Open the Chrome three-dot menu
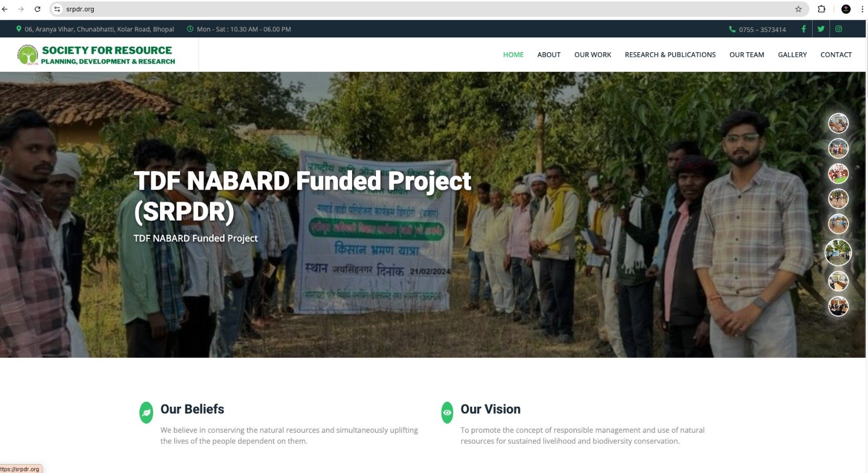Screen dimensions: 868x473 (861, 9)
